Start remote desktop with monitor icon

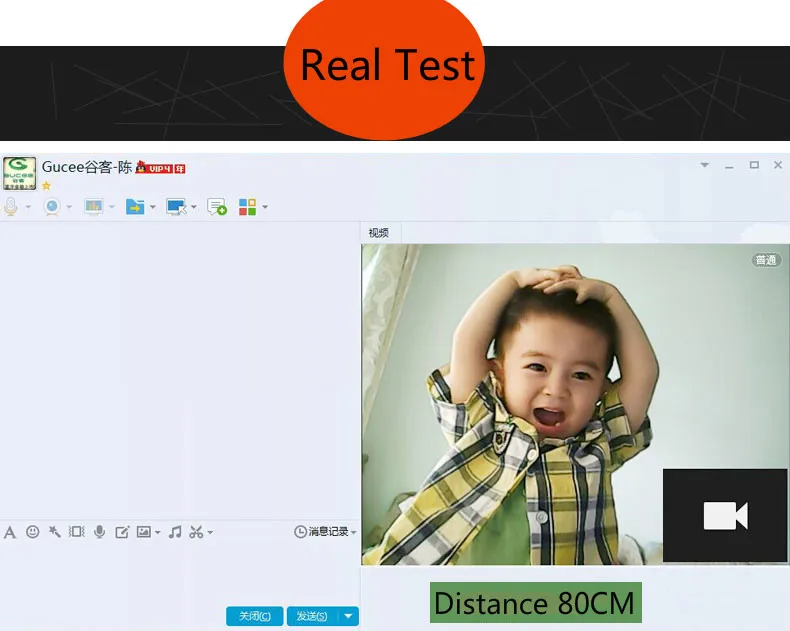[176, 207]
